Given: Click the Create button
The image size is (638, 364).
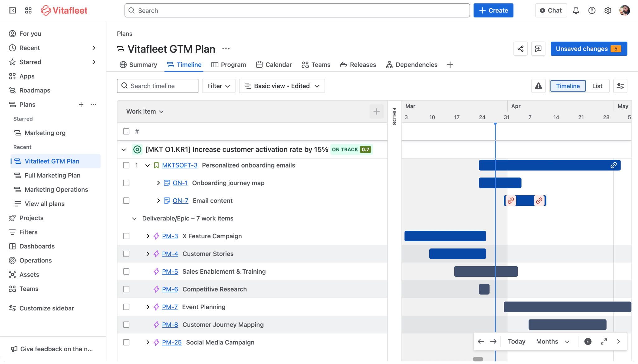Looking at the screenshot, I should [493, 11].
